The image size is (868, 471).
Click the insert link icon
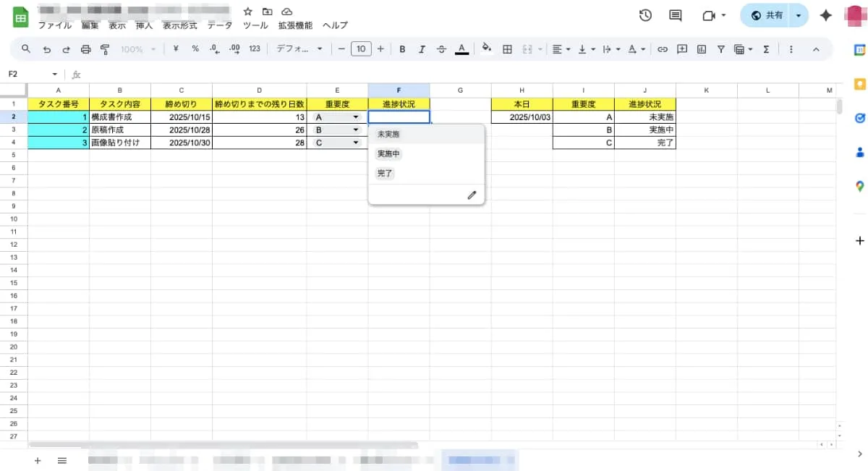click(662, 49)
